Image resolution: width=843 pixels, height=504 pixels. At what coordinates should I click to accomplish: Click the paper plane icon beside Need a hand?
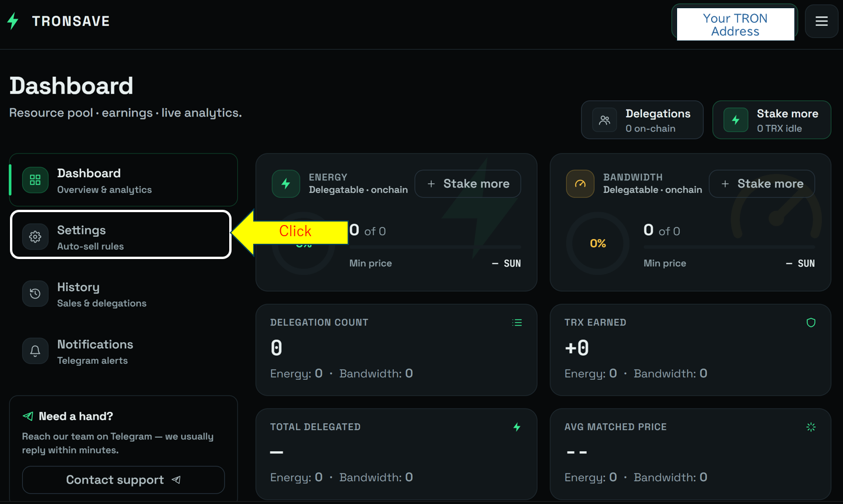click(x=28, y=416)
